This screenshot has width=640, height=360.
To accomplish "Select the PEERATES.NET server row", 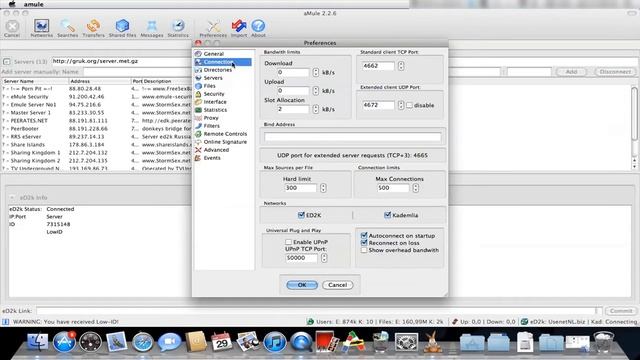I will tap(96, 121).
